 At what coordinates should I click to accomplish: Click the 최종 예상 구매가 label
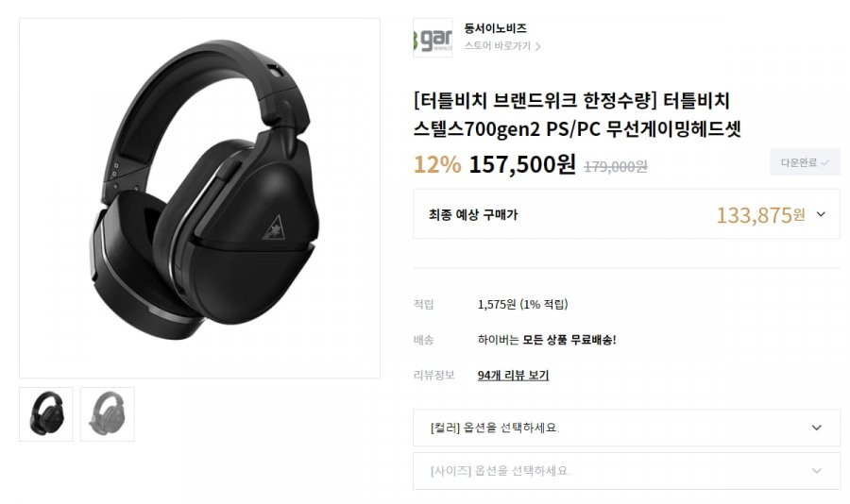pos(473,214)
